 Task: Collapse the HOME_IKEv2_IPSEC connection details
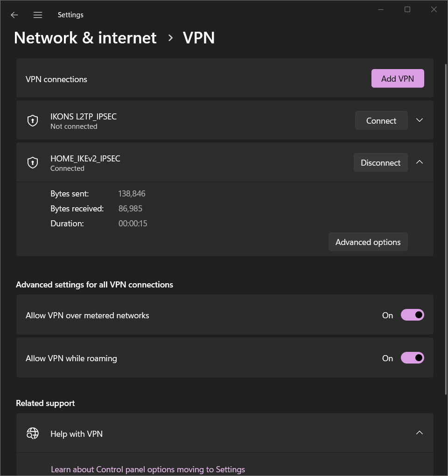click(x=420, y=162)
